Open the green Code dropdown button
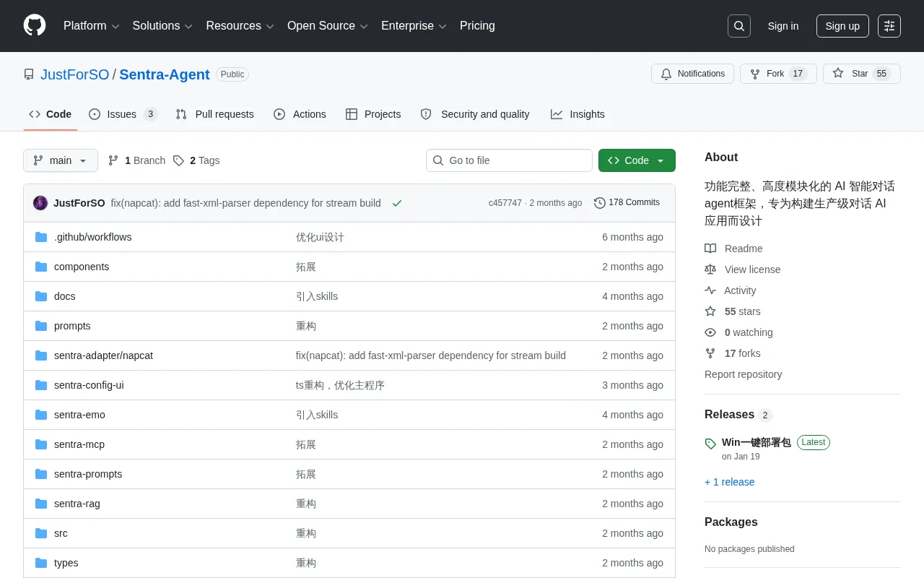924x578 pixels. point(637,160)
